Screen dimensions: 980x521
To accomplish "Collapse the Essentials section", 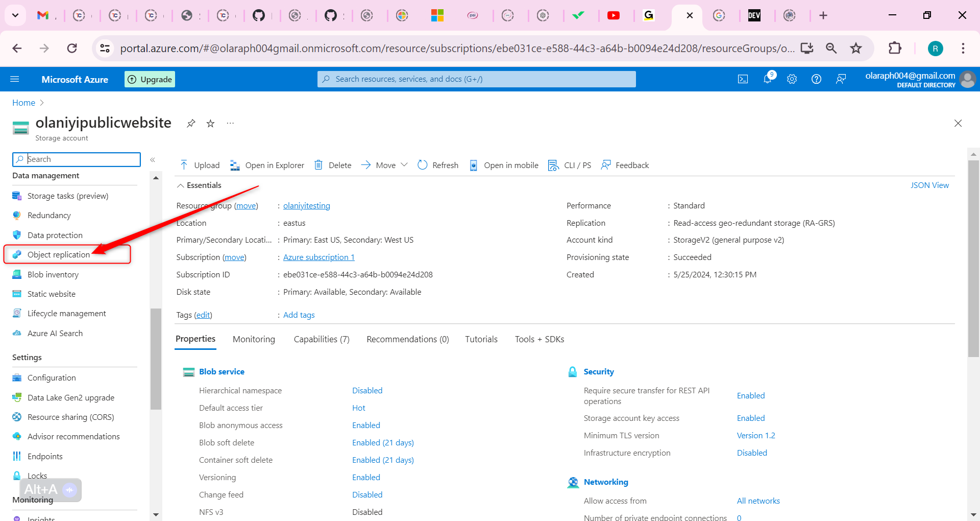I will click(199, 185).
